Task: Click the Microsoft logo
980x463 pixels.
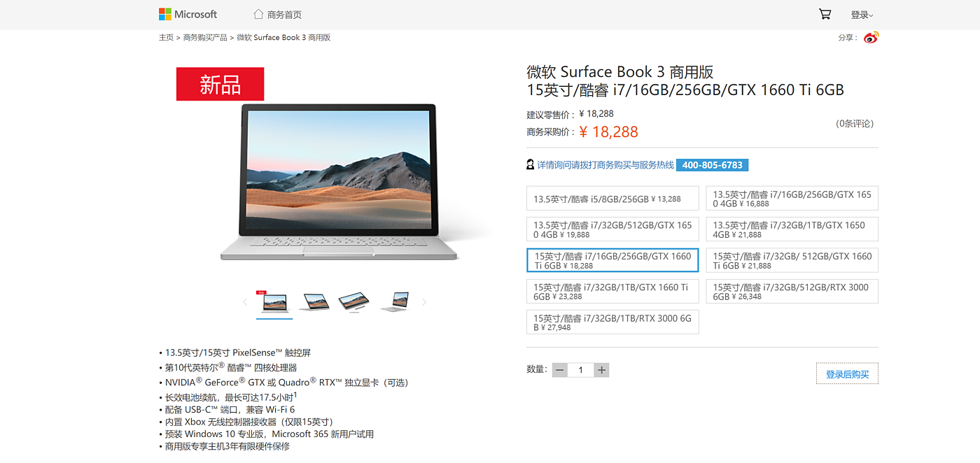Action: pyautogui.click(x=188, y=14)
